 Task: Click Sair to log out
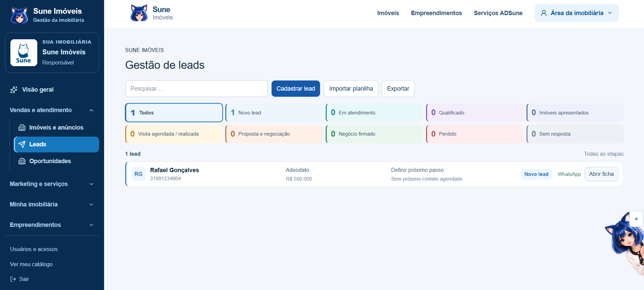(20, 279)
